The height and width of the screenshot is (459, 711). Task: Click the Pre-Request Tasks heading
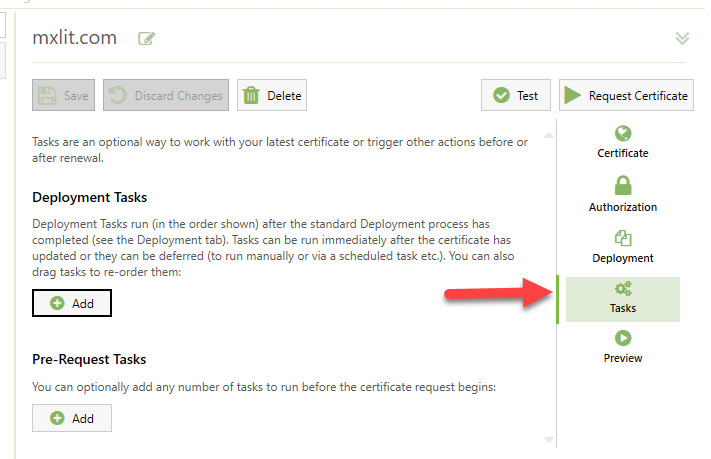pyautogui.click(x=89, y=359)
